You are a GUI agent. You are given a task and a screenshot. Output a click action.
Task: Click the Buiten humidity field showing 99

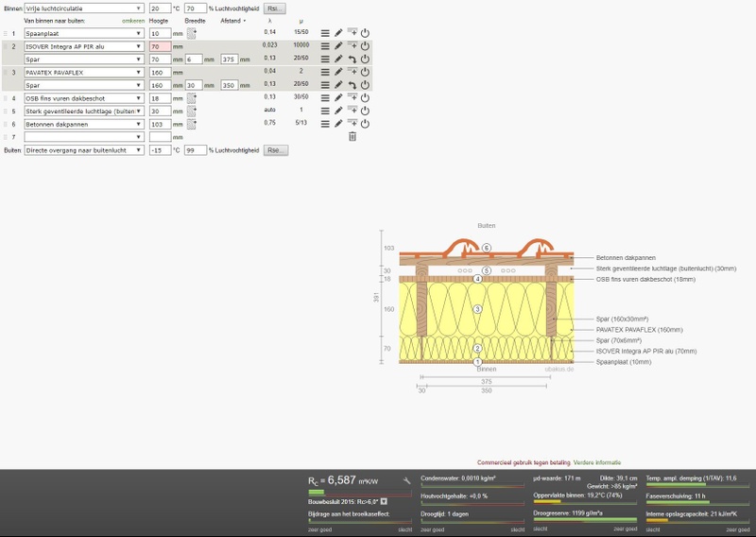[196, 150]
